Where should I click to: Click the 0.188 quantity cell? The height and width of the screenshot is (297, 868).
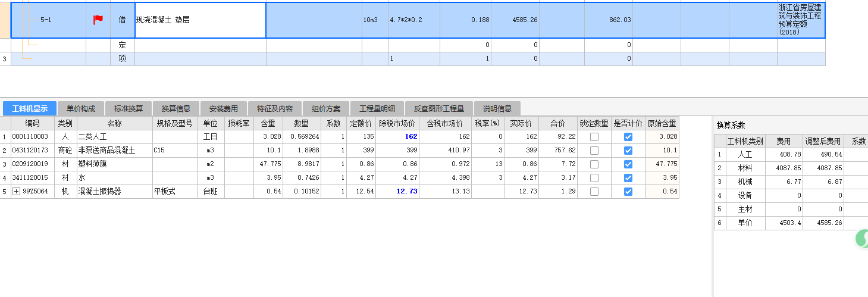[x=465, y=20]
